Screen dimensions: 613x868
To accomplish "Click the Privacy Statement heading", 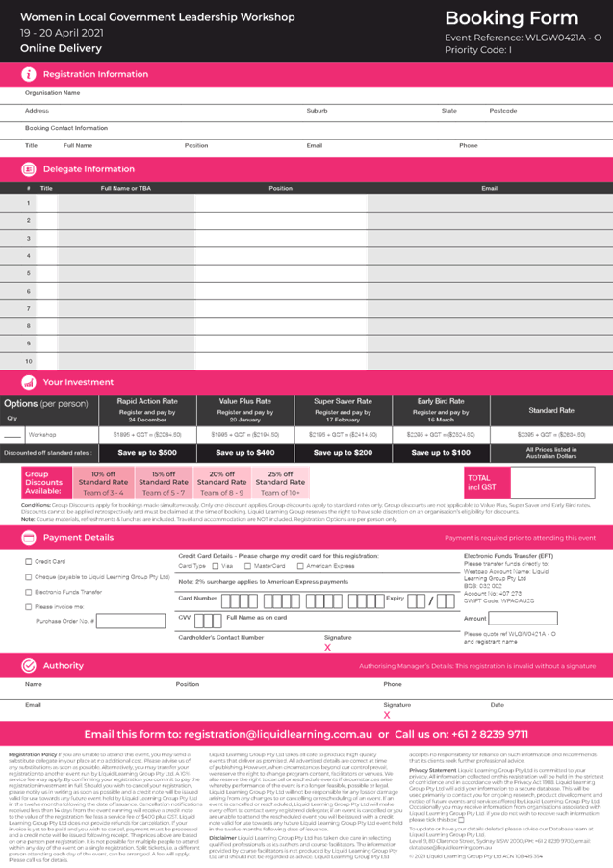I will click(432, 770).
